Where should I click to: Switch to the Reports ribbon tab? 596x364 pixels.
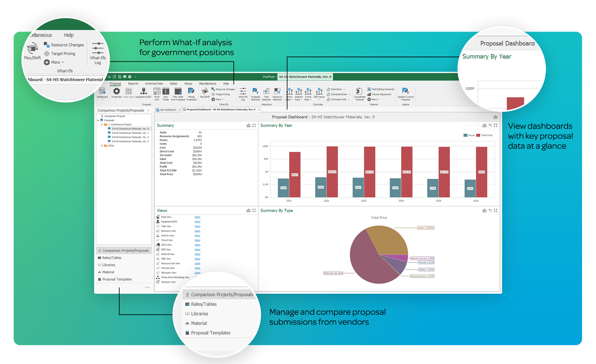point(133,84)
